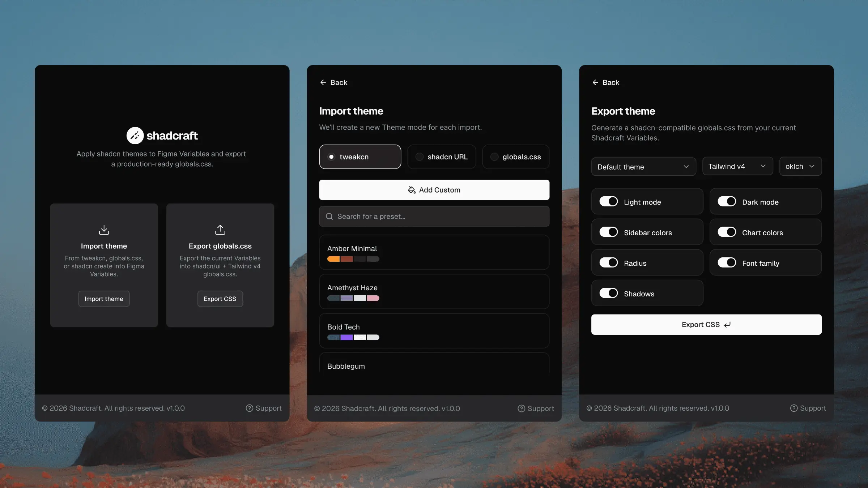Click the paint bucket icon on Add Custom
The image size is (868, 488).
click(x=411, y=190)
